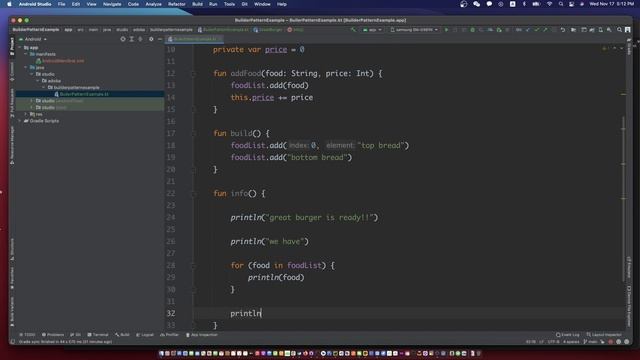Image resolution: width=640 pixels, height=360 pixels.
Task: Click the Debug app bug icon
Action: click(x=473, y=30)
